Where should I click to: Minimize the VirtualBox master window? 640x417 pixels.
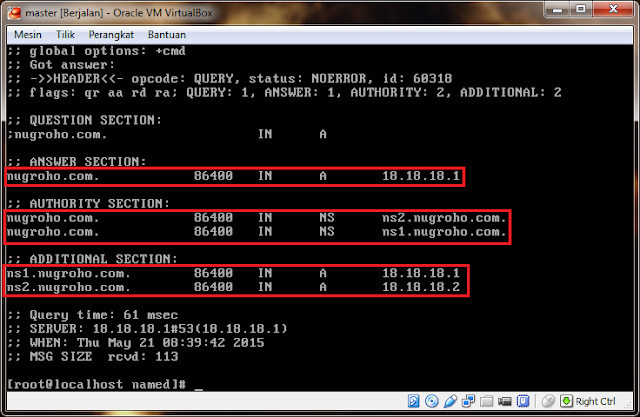click(x=557, y=9)
